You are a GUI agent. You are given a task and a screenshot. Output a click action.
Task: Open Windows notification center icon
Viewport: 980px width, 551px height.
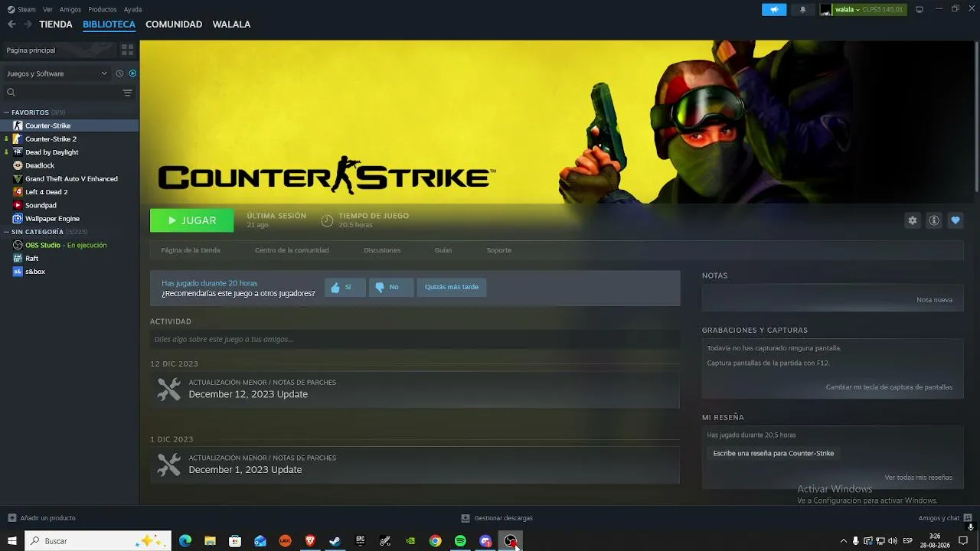coord(963,541)
